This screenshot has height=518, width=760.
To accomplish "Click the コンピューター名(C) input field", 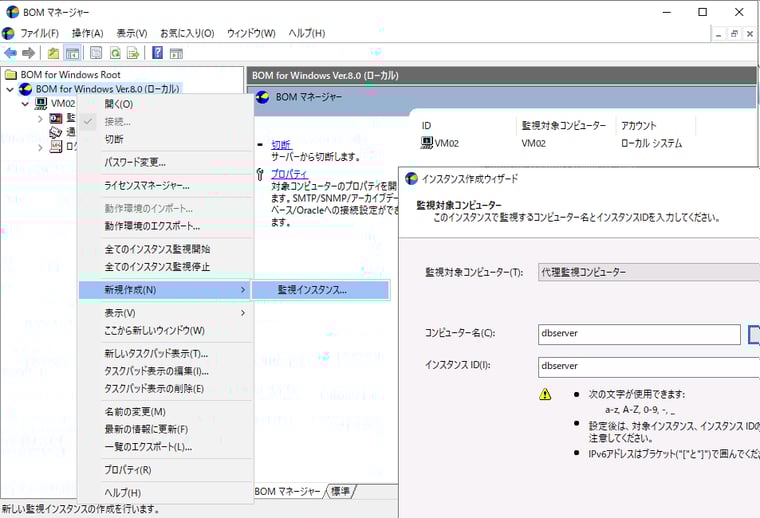I will click(x=639, y=334).
